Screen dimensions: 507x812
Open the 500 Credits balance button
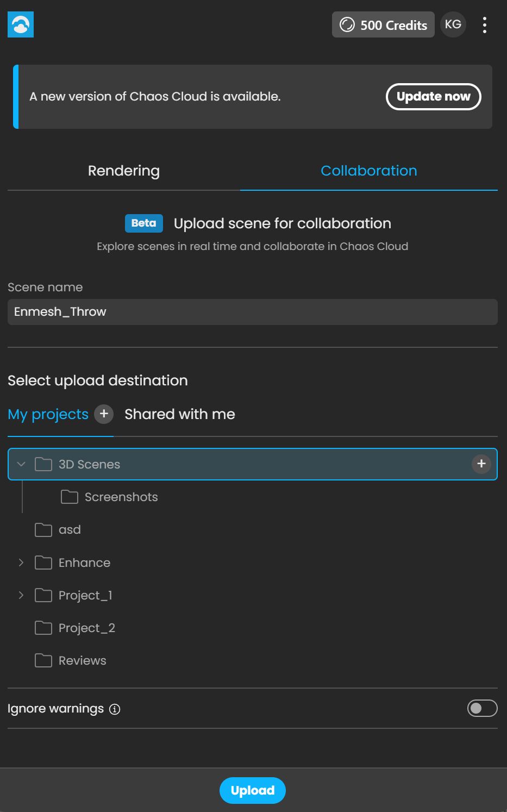coord(383,24)
